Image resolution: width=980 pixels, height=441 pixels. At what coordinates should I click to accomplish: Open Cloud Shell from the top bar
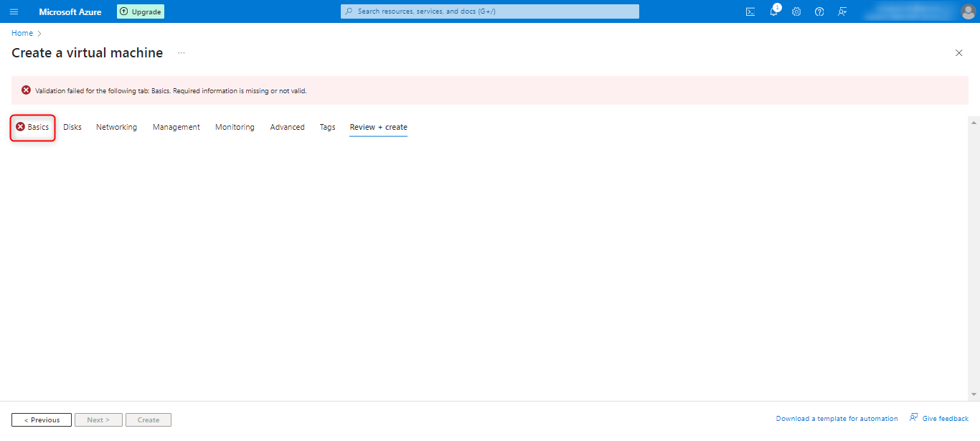(x=750, y=11)
